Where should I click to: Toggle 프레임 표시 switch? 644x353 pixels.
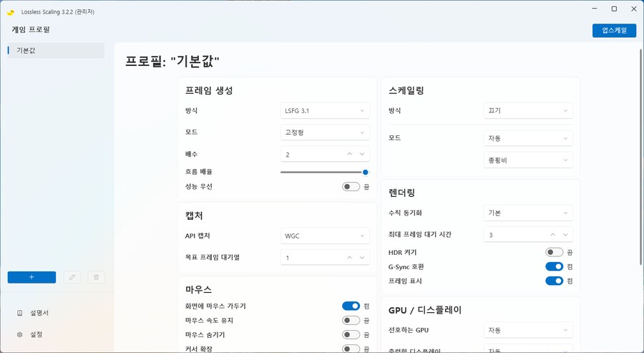click(x=554, y=281)
